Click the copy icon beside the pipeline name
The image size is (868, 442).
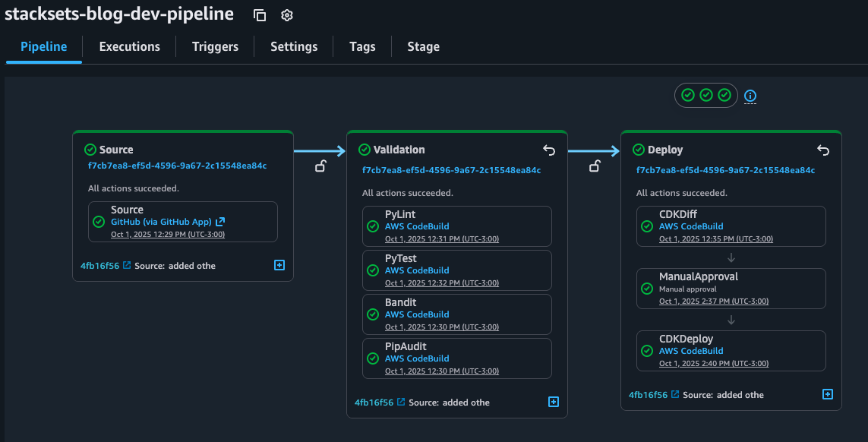(259, 14)
